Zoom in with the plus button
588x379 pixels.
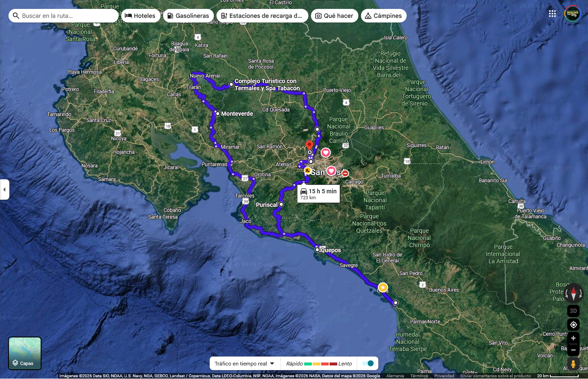pos(573,338)
